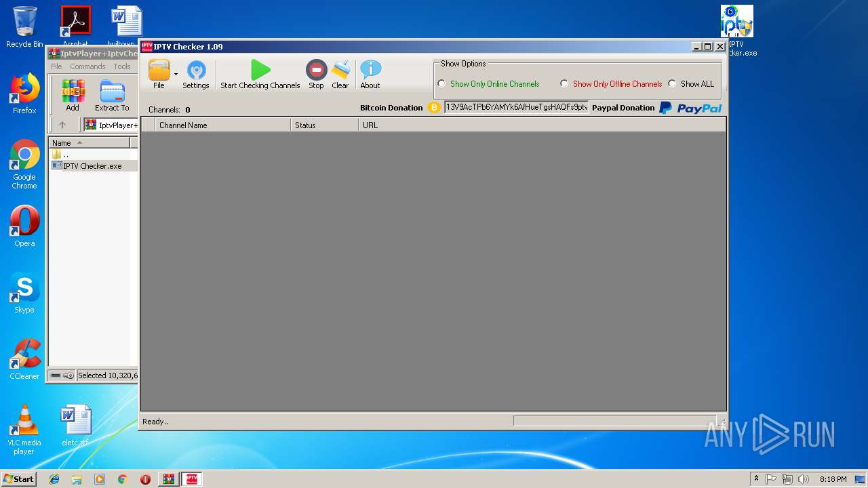Sort by the Channel Name column header

[x=223, y=125]
